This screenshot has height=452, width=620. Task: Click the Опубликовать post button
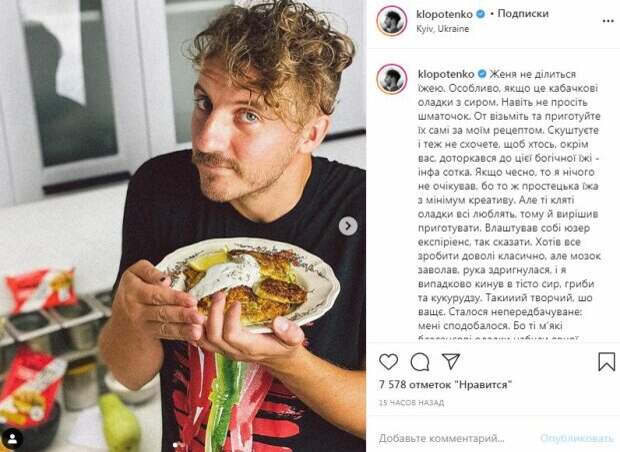[x=577, y=438]
